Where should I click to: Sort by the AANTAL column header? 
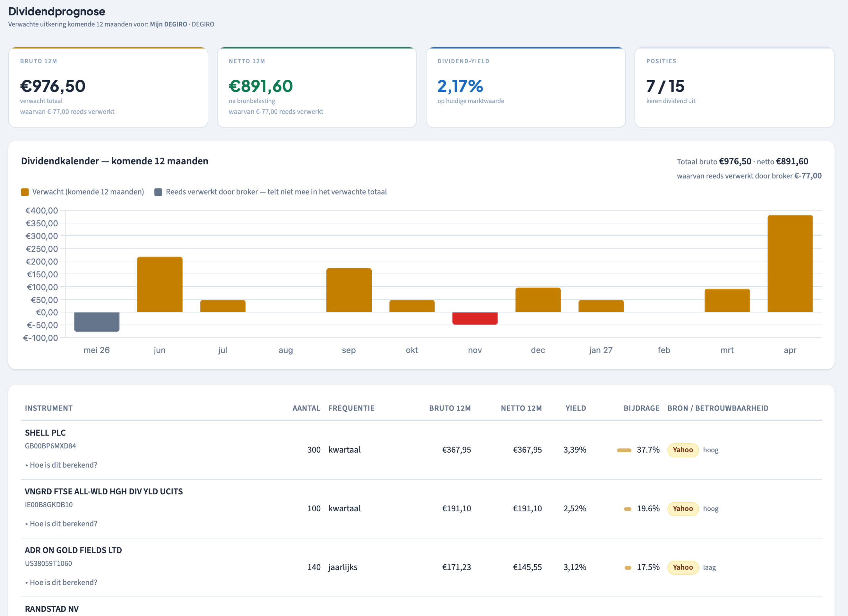point(306,409)
